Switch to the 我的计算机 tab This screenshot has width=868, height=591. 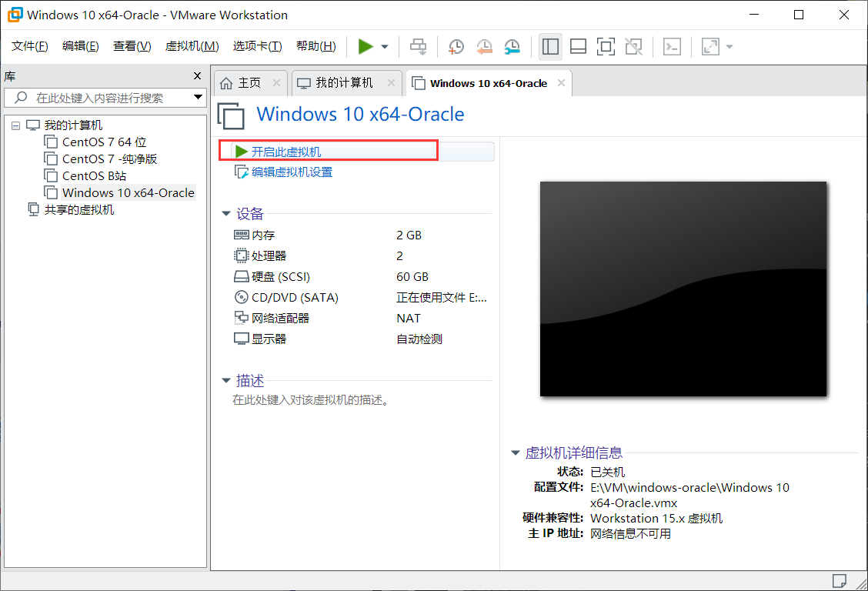click(x=341, y=82)
